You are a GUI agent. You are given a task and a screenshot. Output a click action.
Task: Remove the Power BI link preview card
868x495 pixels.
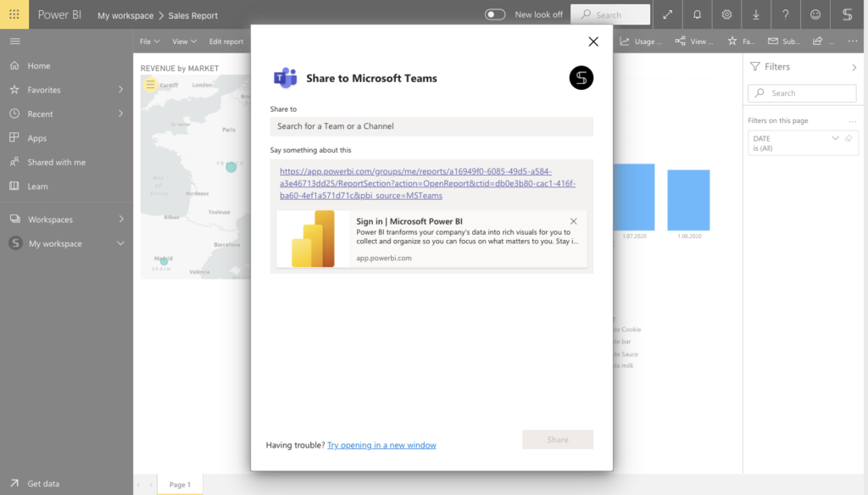tap(574, 221)
